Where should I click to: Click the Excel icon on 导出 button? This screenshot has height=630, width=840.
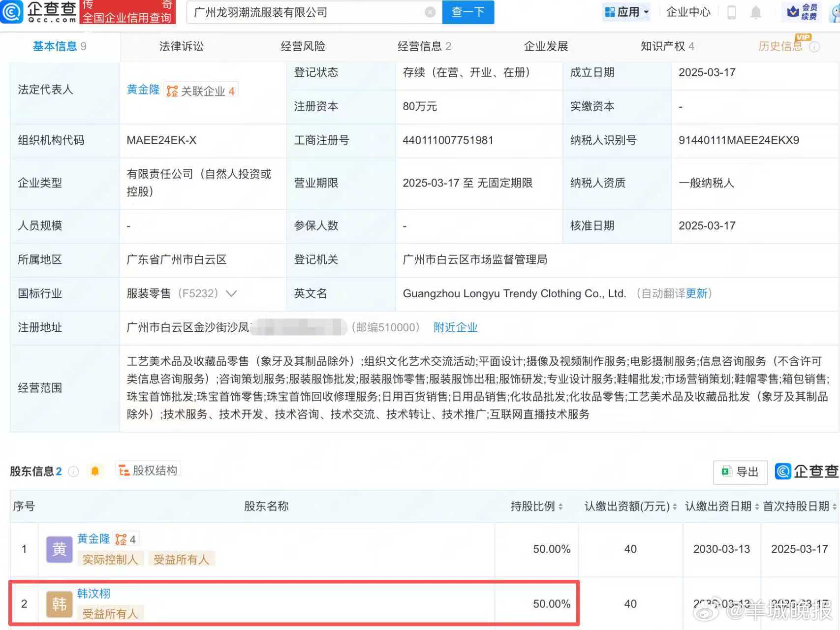coord(725,472)
